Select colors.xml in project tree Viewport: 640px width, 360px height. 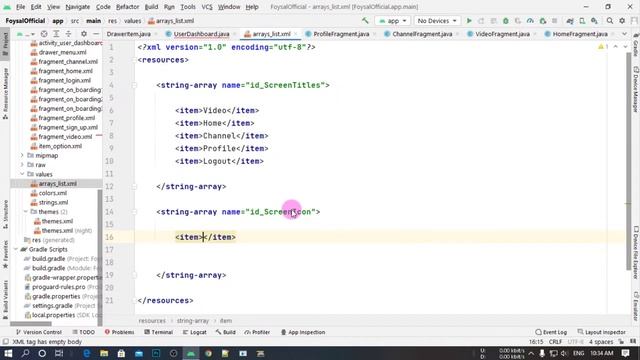(x=53, y=193)
